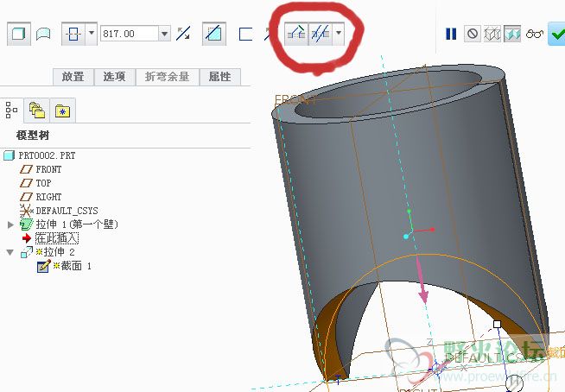Click the pink direction arrow on model

pos(422,279)
